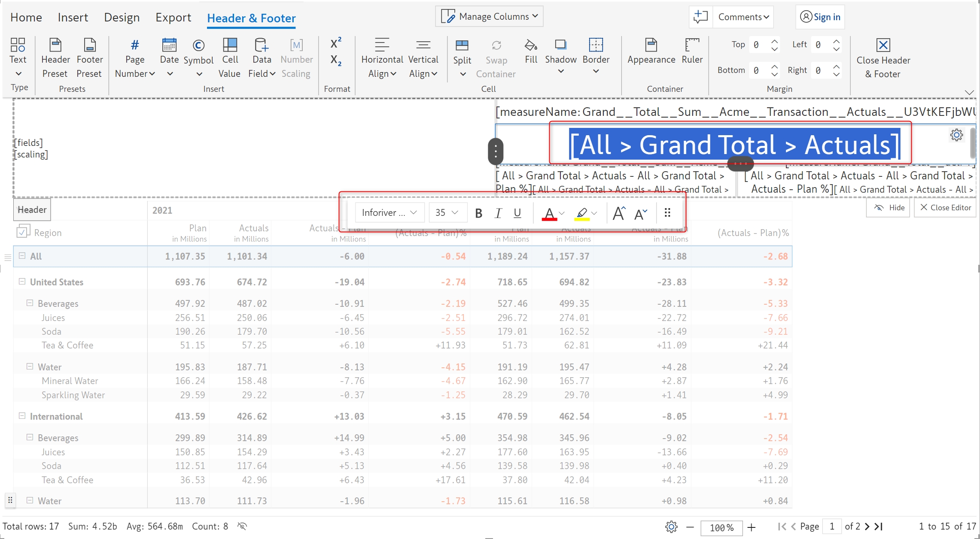Screen dimensions: 980x539
Task: Click the gear icon in header cell
Action: (x=956, y=135)
